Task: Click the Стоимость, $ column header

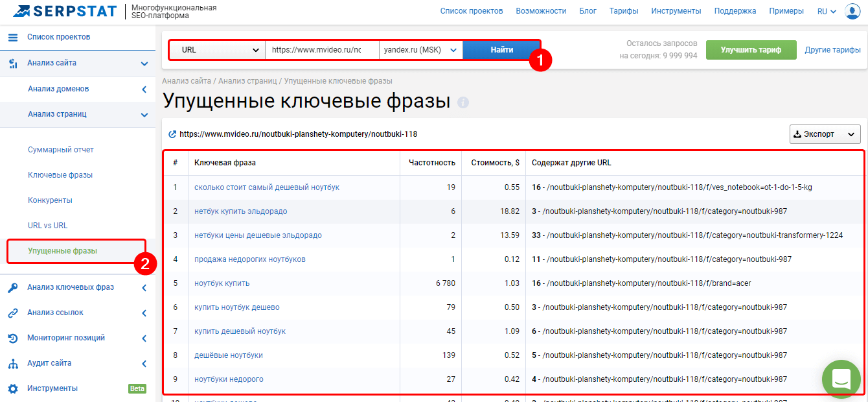Action: point(495,163)
